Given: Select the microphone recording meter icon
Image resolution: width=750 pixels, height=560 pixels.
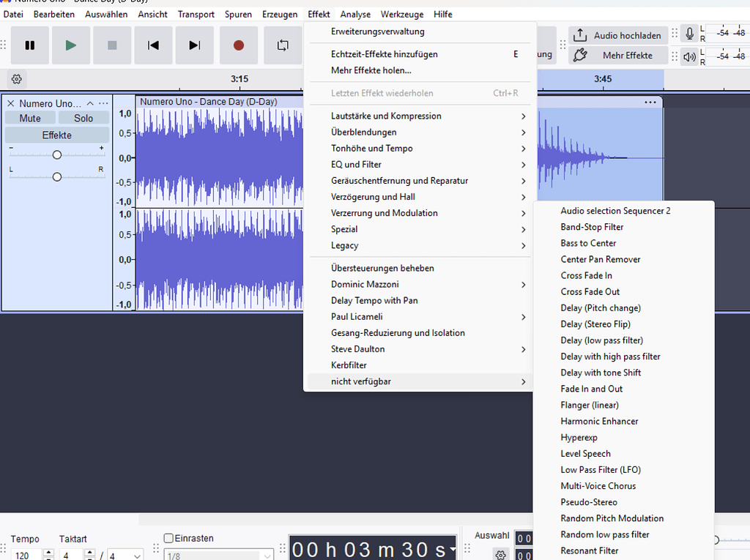Looking at the screenshot, I should pyautogui.click(x=688, y=33).
